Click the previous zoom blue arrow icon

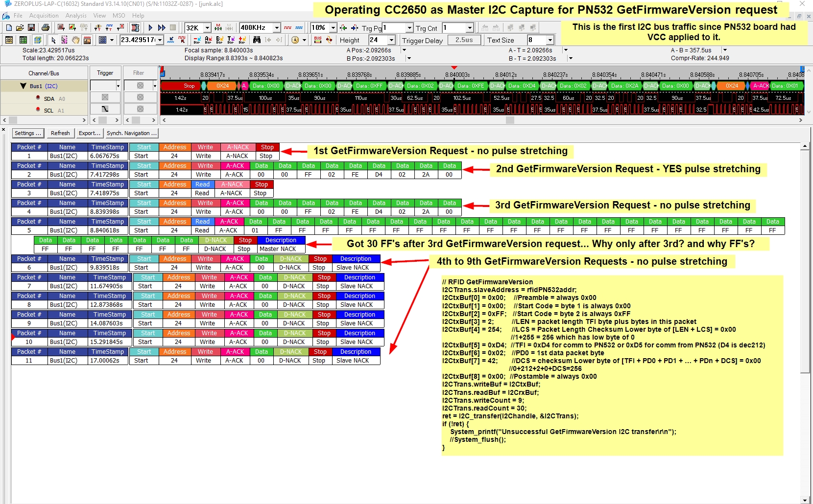170,40
